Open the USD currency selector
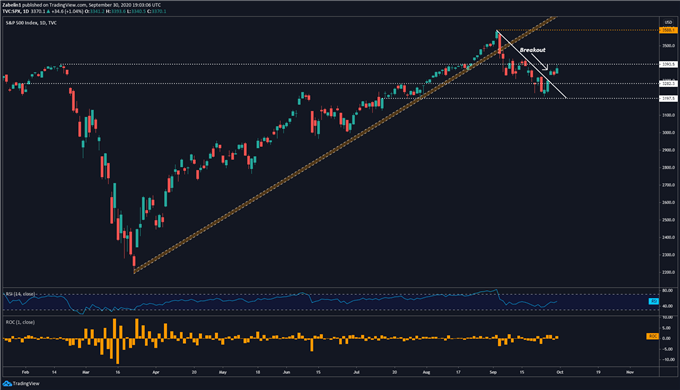The height and width of the screenshot is (390, 680). coord(668,22)
